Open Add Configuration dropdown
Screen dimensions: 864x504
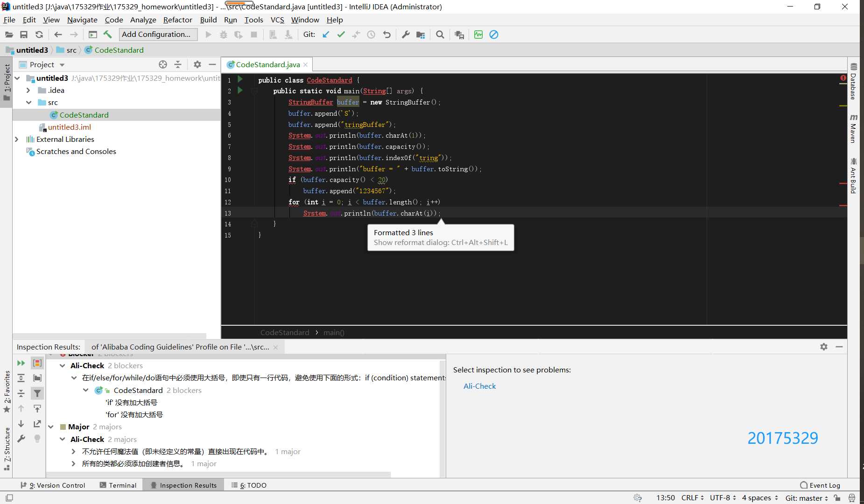pyautogui.click(x=159, y=35)
